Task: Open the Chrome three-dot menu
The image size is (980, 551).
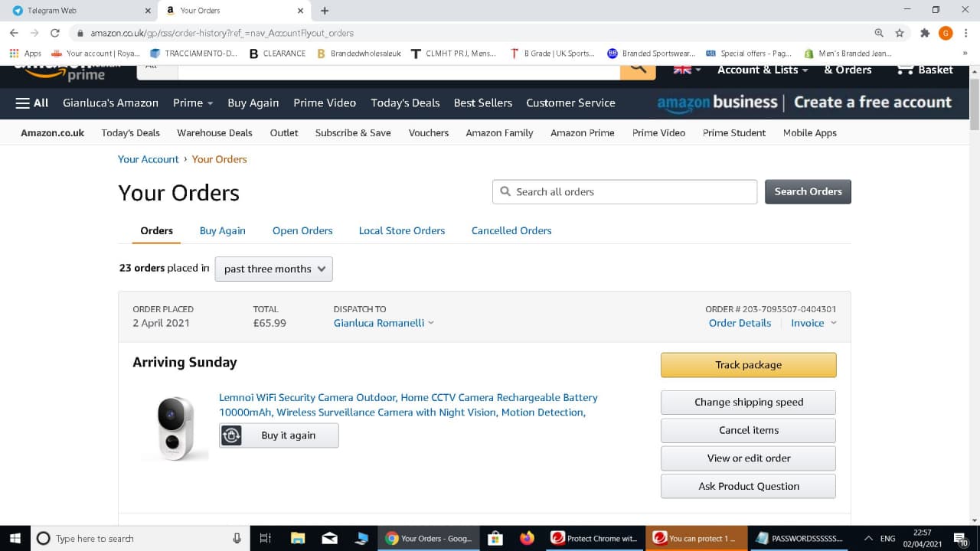Action: (965, 33)
